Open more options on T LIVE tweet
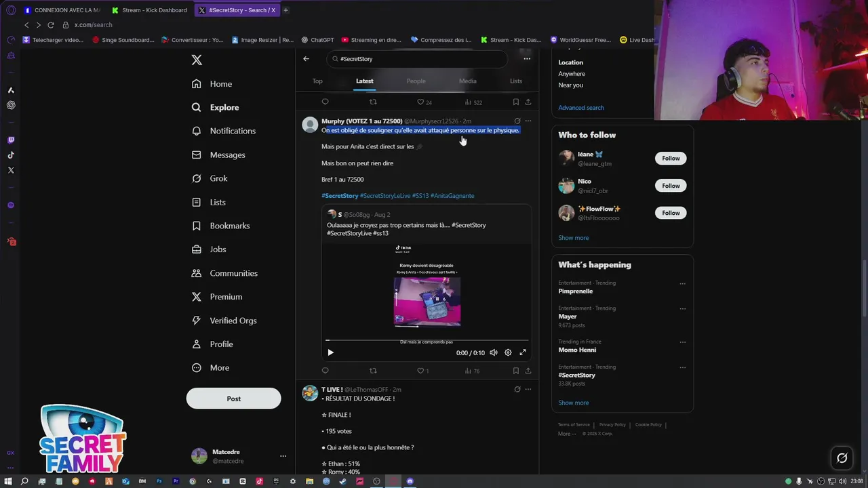 528,389
